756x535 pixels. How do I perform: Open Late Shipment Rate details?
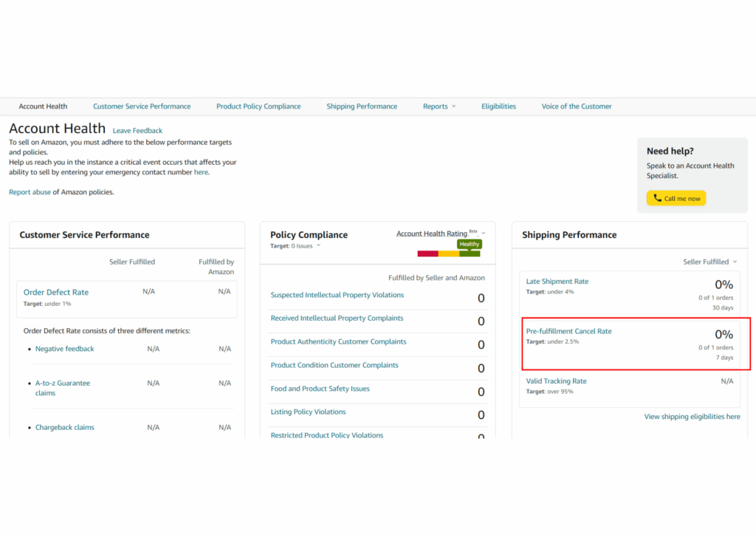coord(557,282)
